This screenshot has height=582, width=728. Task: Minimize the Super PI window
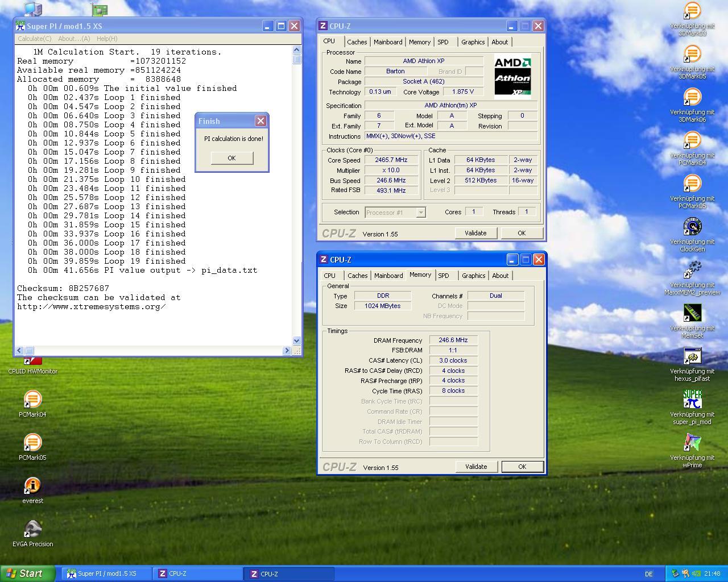tap(268, 26)
